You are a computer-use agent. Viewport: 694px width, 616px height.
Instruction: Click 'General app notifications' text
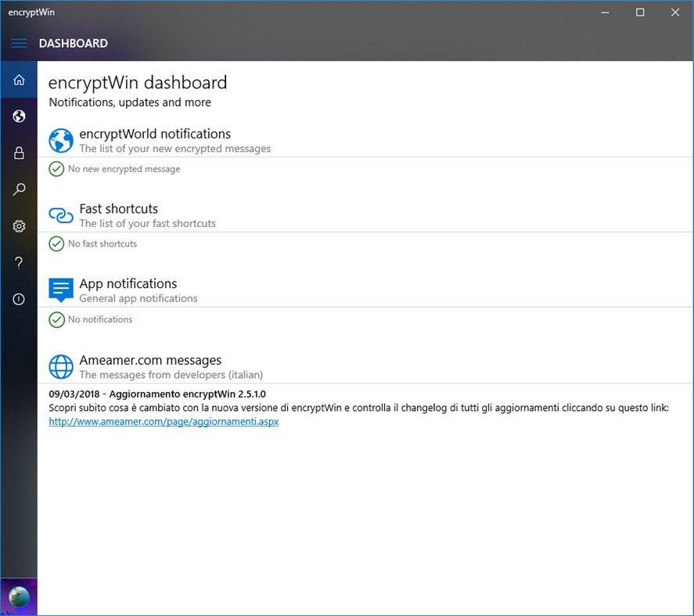tap(138, 298)
